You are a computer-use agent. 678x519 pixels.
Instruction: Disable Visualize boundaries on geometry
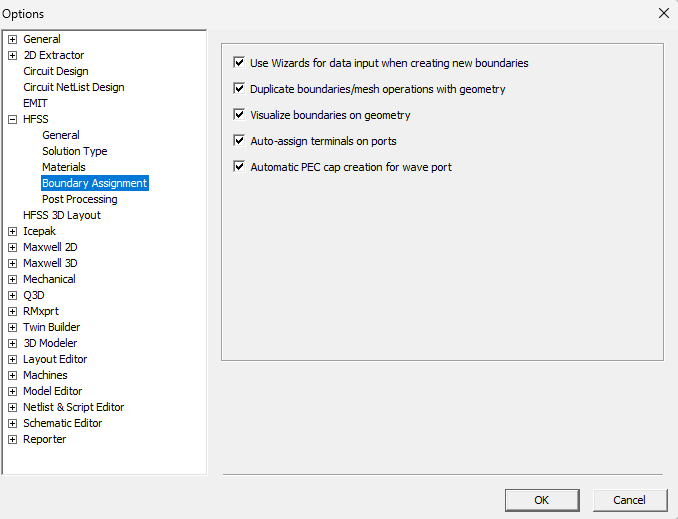point(239,115)
